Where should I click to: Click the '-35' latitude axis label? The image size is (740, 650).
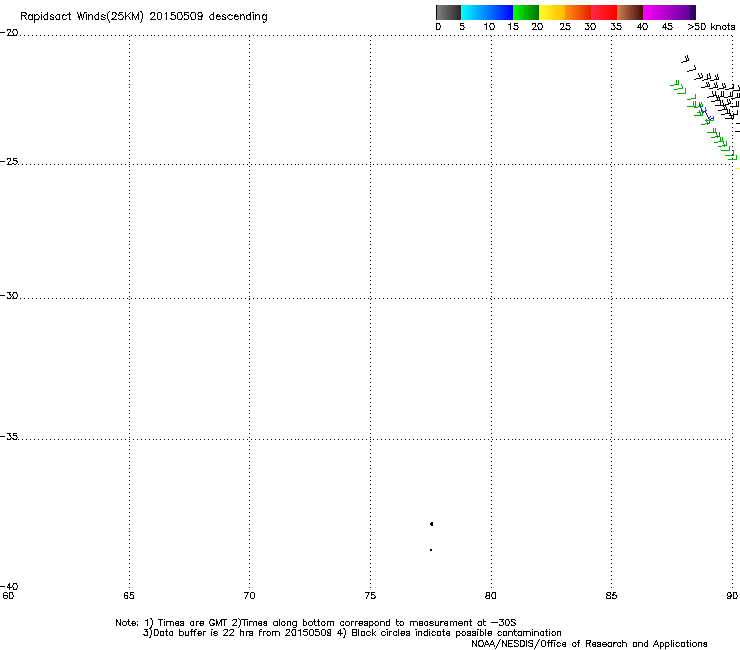click(x=9, y=436)
